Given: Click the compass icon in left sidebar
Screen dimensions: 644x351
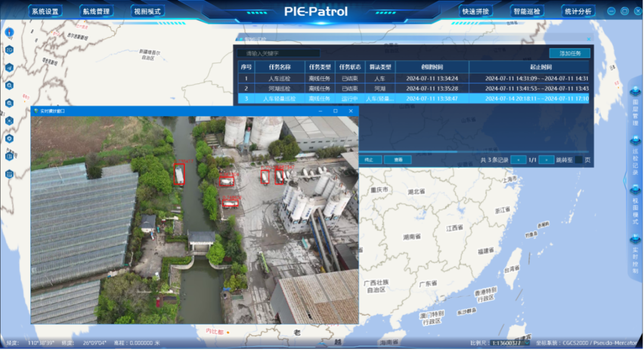Looking at the screenshot, I should (x=10, y=32).
